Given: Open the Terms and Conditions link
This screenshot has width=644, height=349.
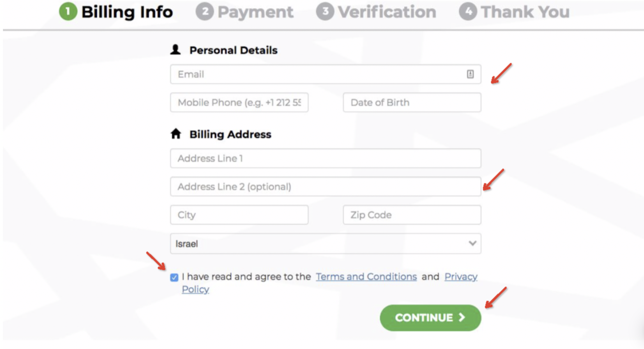Looking at the screenshot, I should [366, 277].
